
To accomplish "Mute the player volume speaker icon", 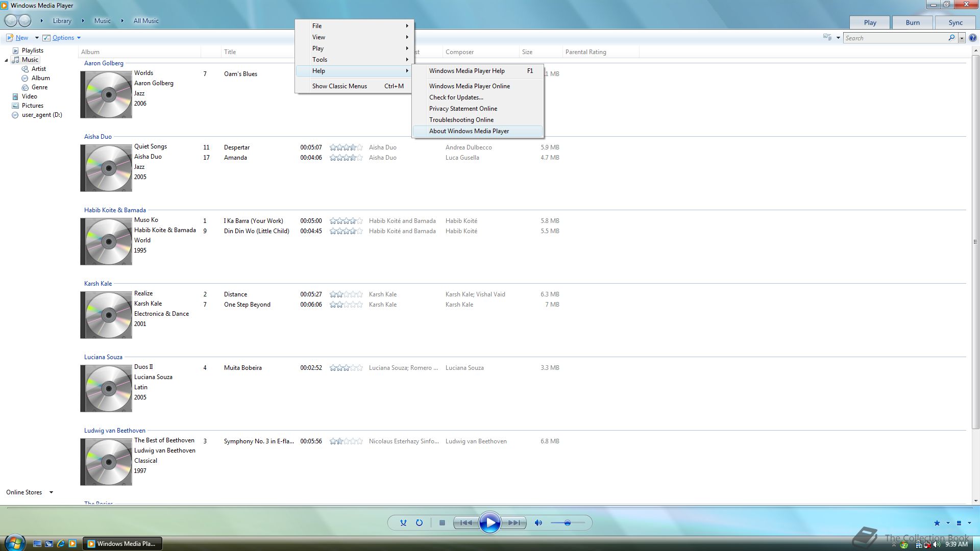I will [x=538, y=523].
